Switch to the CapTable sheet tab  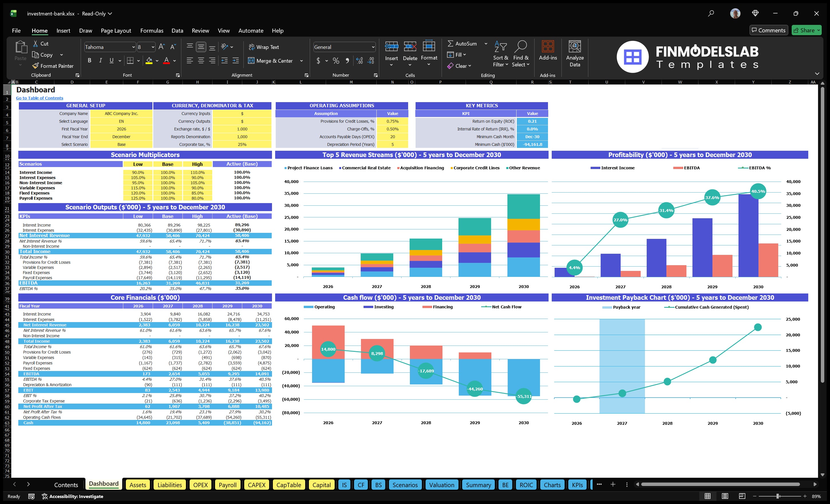[288, 485]
